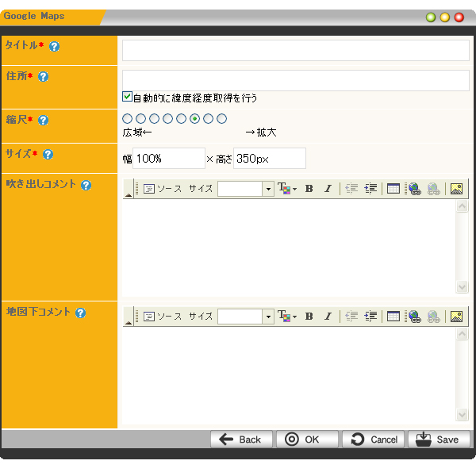Confirm with the OK button

point(307,440)
